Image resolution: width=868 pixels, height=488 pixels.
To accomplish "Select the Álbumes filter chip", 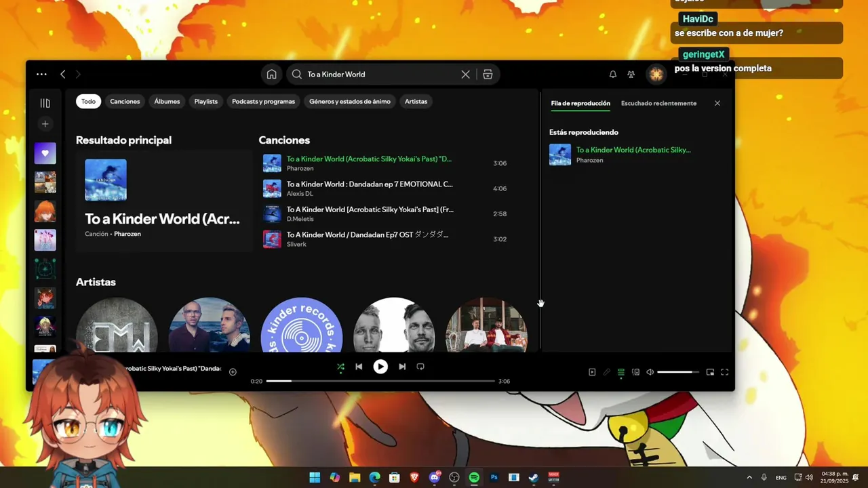I will [x=167, y=102].
